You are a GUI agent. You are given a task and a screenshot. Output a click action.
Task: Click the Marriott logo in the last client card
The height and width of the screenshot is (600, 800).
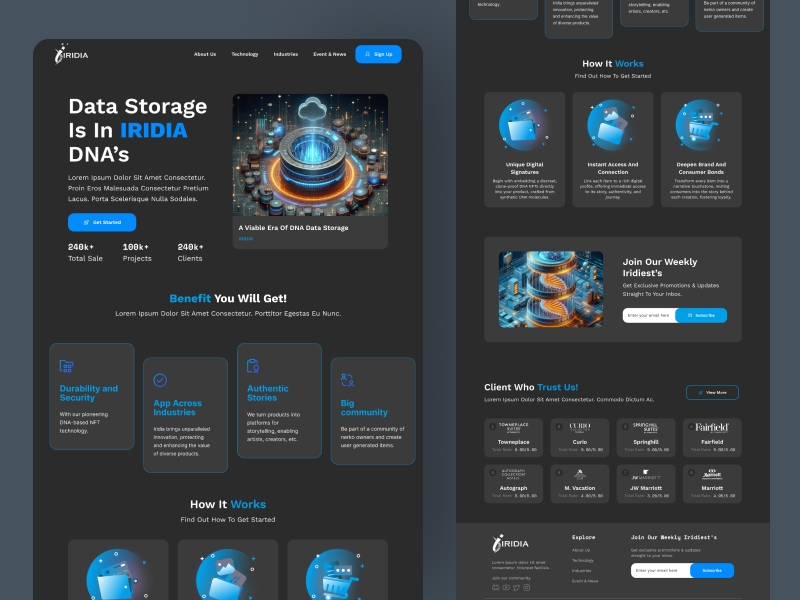point(712,474)
